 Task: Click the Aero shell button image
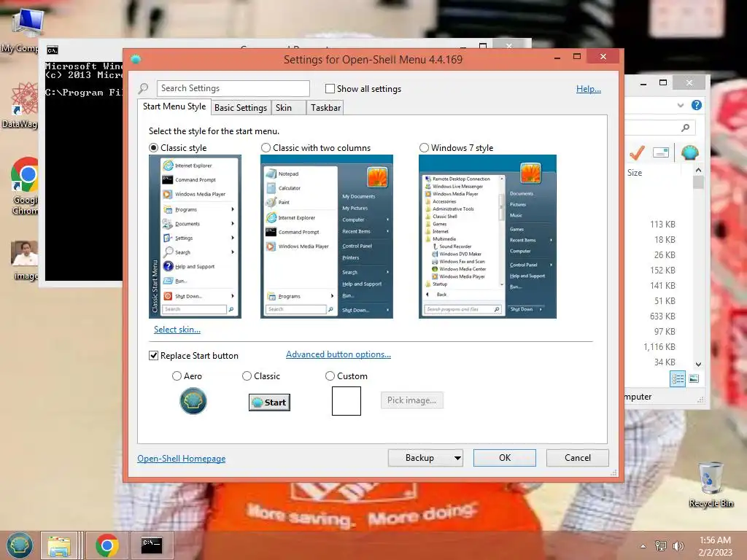tap(193, 401)
